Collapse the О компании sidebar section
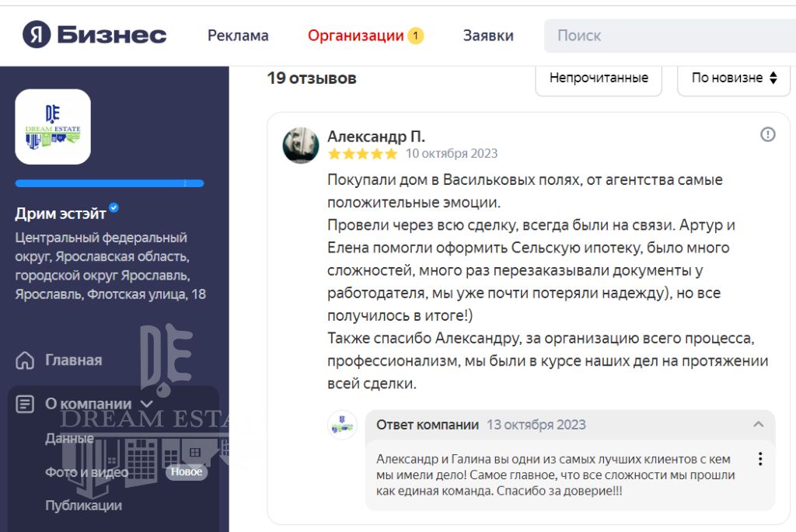The width and height of the screenshot is (796, 532). click(x=146, y=404)
